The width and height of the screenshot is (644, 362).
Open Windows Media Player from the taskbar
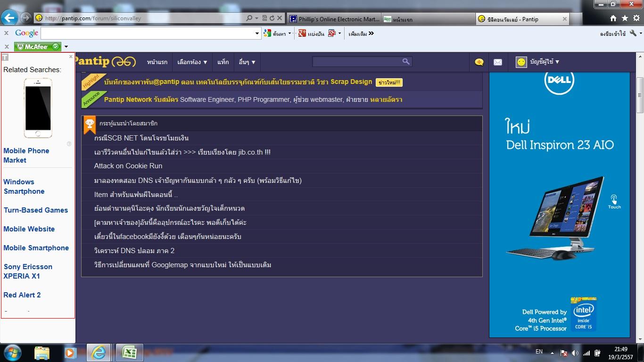click(70, 353)
